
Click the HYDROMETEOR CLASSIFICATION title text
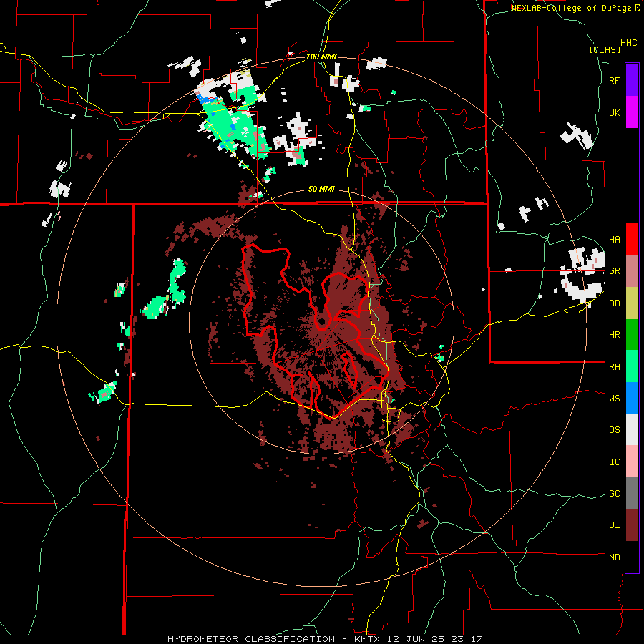tap(251, 639)
